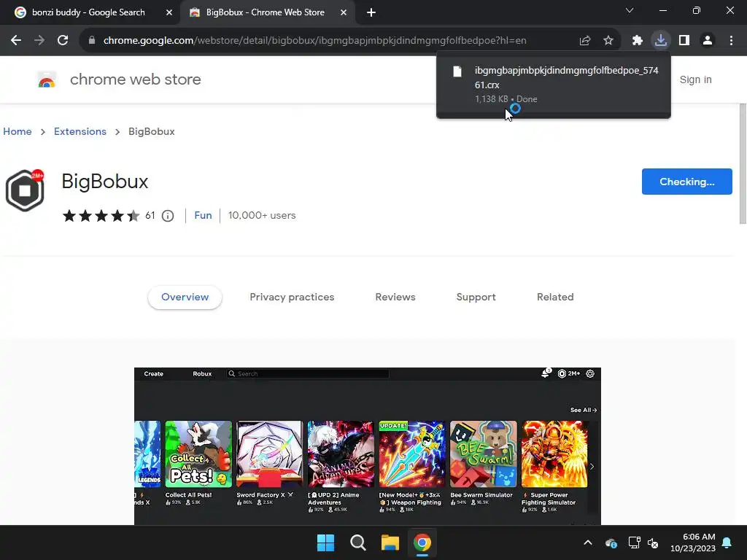Click the URL address bar
The height and width of the screenshot is (560, 747).
coord(314,41)
